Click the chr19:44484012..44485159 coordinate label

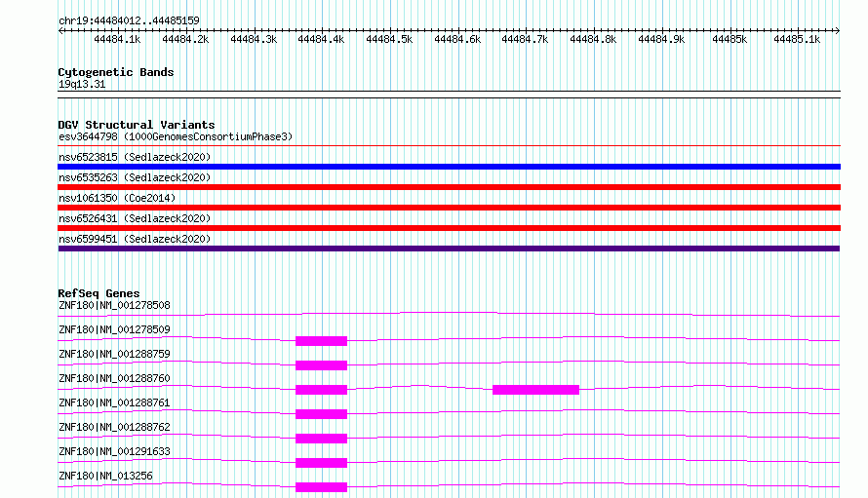pos(129,21)
